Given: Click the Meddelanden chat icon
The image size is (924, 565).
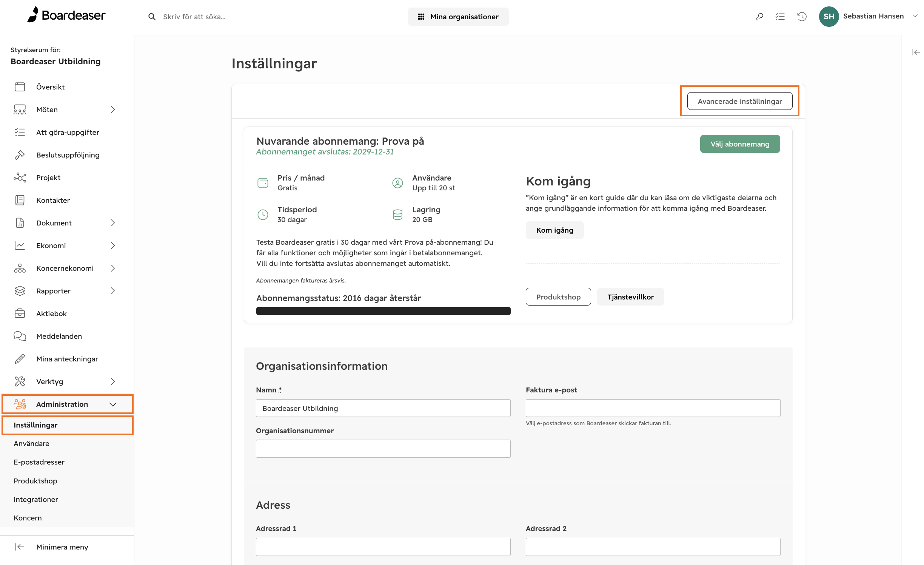Looking at the screenshot, I should click(x=20, y=336).
